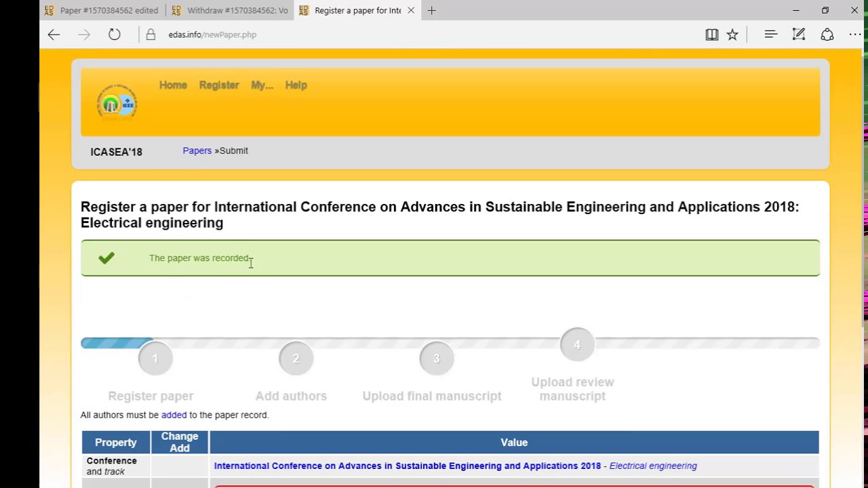Click the 'Register a paper for International Conference' heading
868x488 pixels.
[439, 215]
